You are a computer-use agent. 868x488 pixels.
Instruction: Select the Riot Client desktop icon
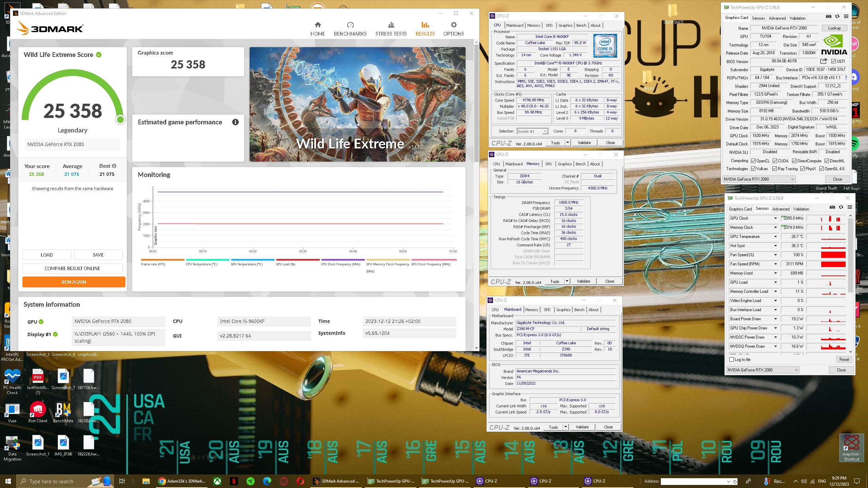point(38,412)
